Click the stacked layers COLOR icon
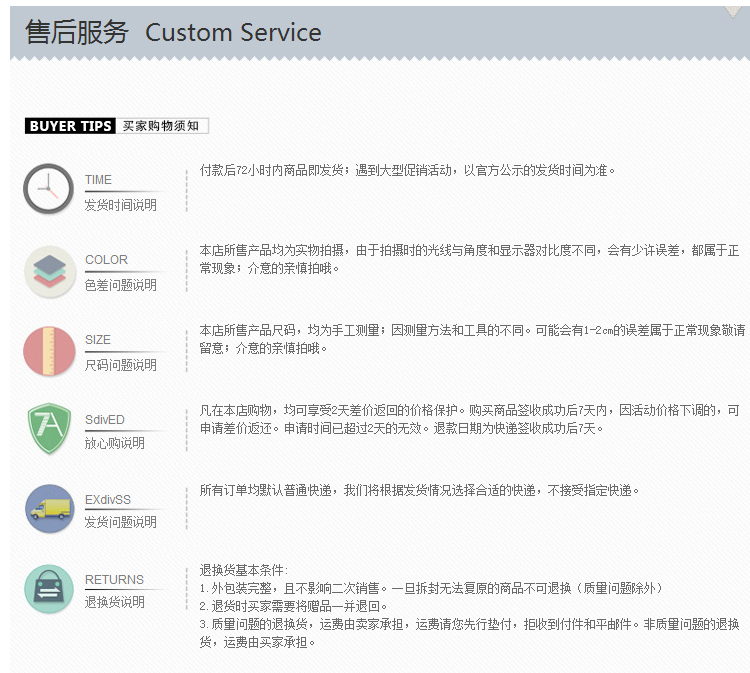The width and height of the screenshot is (750, 673). (49, 270)
